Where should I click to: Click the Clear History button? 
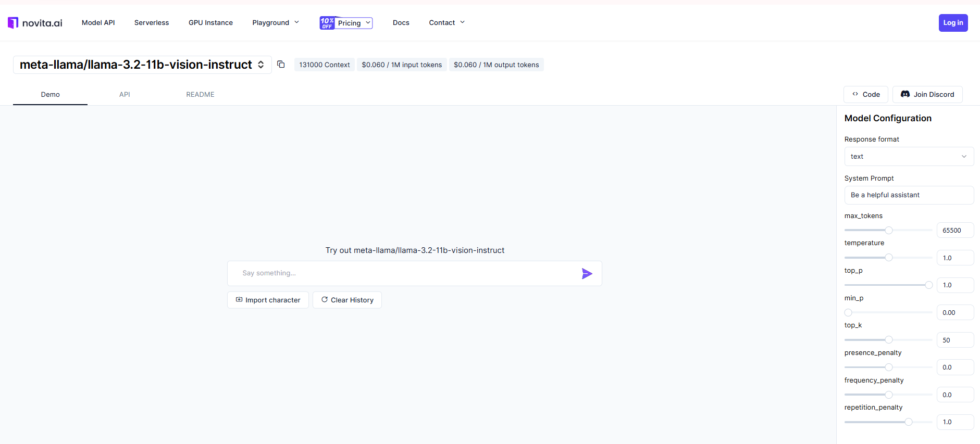pyautogui.click(x=347, y=300)
